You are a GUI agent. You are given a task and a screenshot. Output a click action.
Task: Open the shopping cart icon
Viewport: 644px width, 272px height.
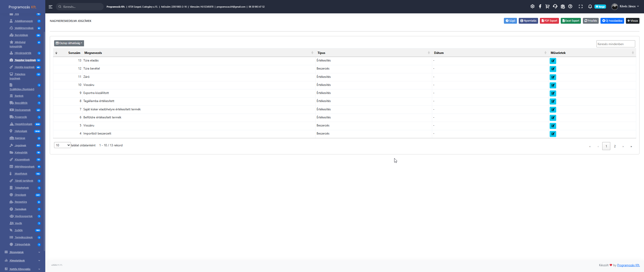click(x=547, y=7)
